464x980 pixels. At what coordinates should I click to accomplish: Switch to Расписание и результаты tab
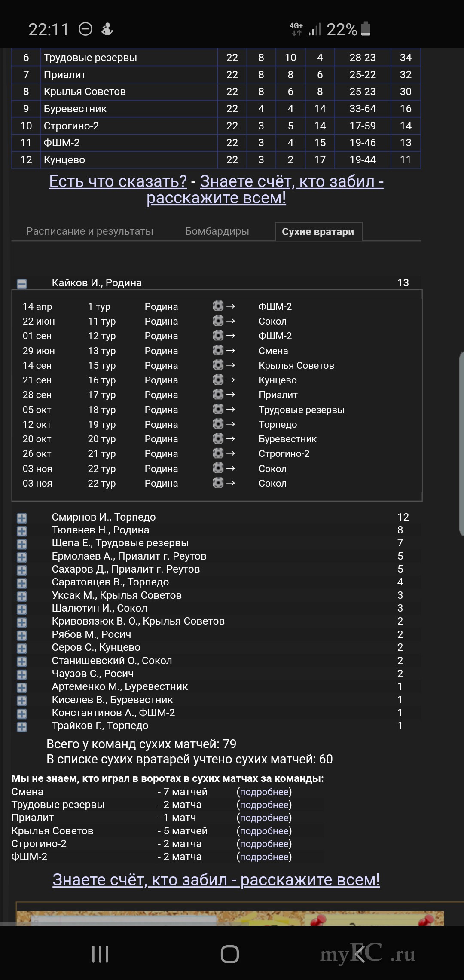click(x=90, y=231)
